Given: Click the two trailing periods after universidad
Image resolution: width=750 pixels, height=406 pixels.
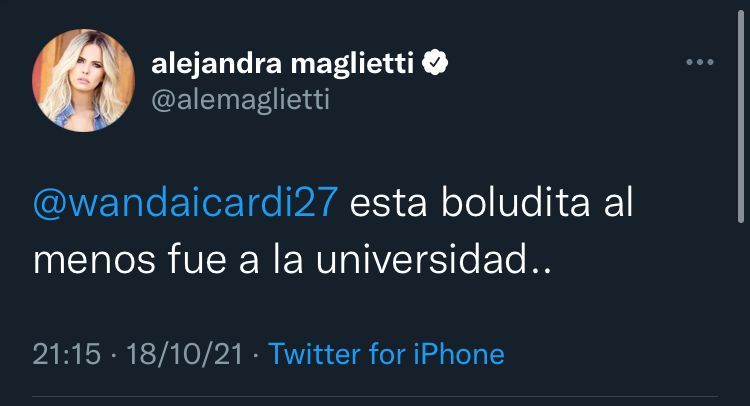Looking at the screenshot, I should tap(541, 268).
